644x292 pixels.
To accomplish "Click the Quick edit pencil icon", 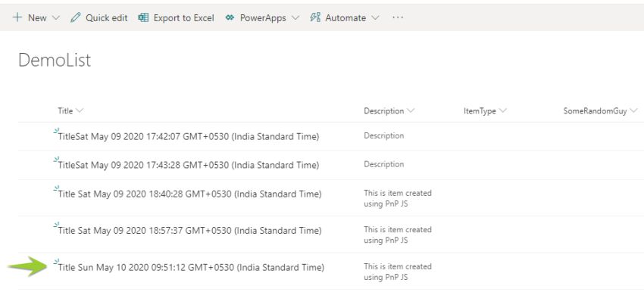I will click(x=76, y=17).
